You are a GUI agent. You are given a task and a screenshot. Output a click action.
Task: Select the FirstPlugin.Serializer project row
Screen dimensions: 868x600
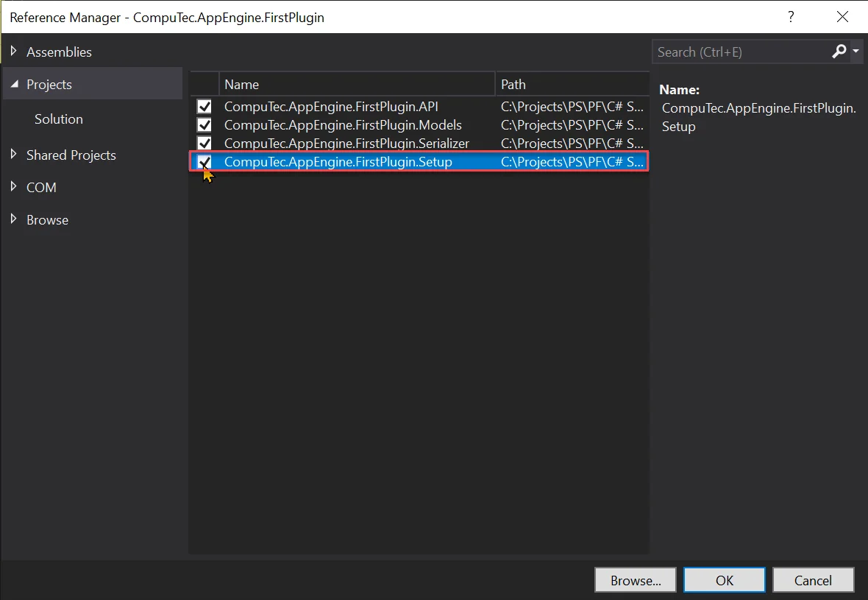346,143
